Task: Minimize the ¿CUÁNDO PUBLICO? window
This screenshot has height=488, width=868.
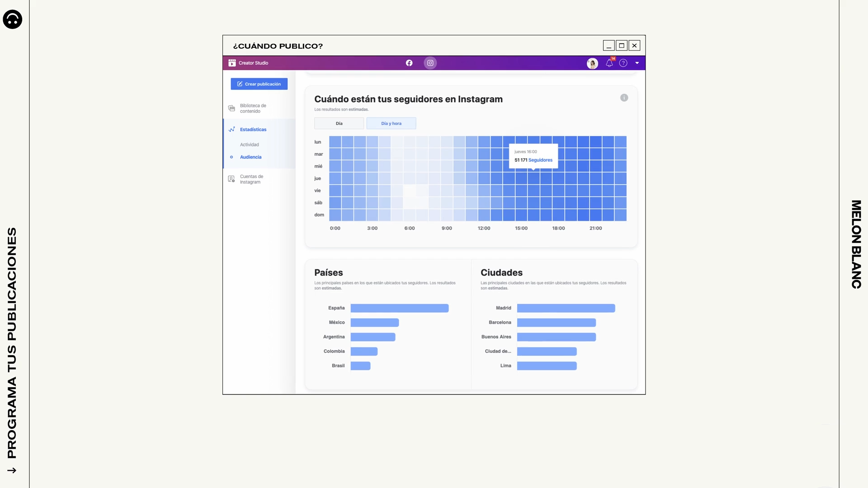Action: tap(609, 46)
